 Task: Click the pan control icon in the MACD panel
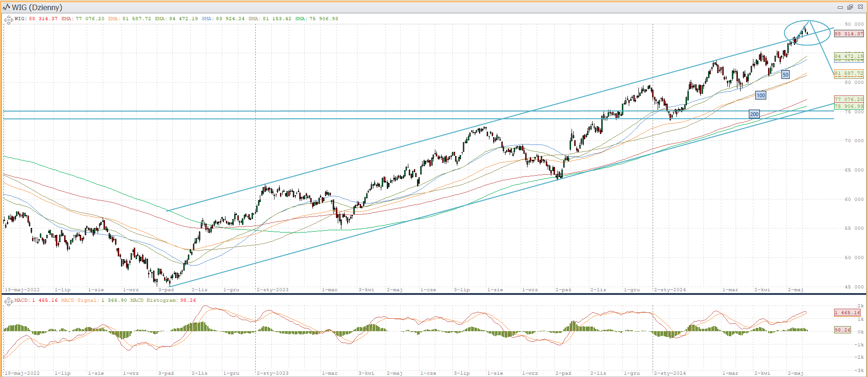coord(8,301)
